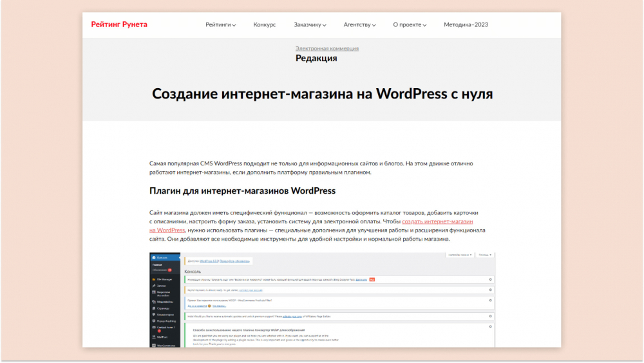Image resolution: width=644 pixels, height=363 pixels.
Task: Click the Страницы pages icon
Action: 154,308
